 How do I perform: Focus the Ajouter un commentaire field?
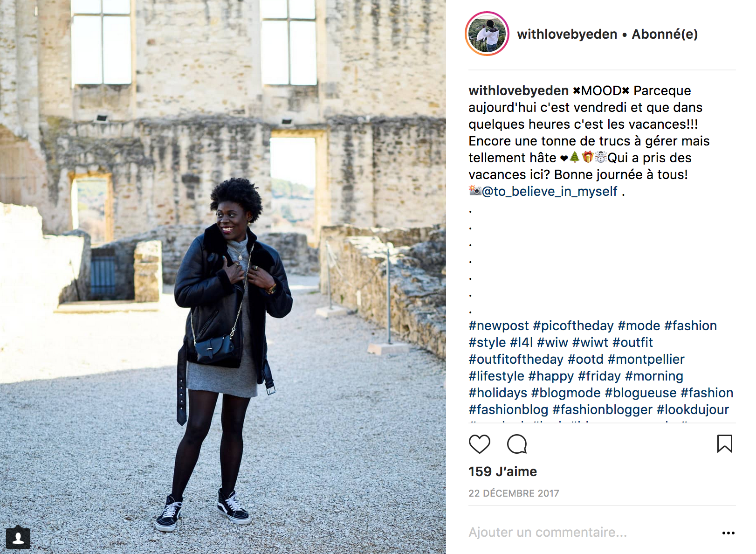pyautogui.click(x=592, y=532)
